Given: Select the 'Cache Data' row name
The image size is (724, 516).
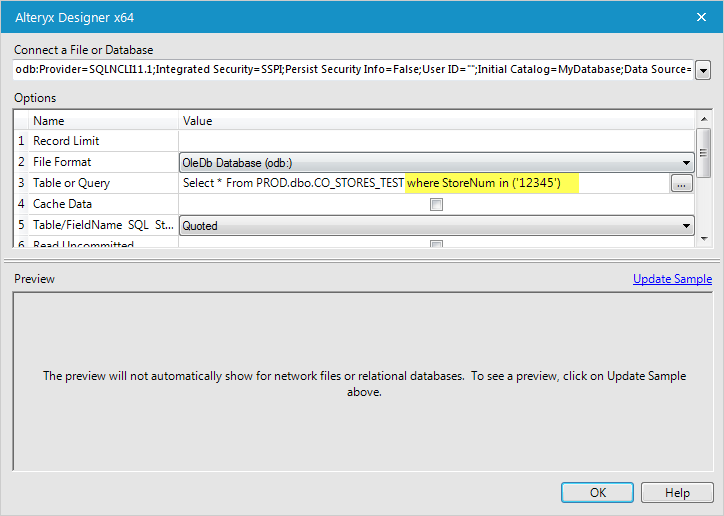Looking at the screenshot, I should [x=62, y=204].
